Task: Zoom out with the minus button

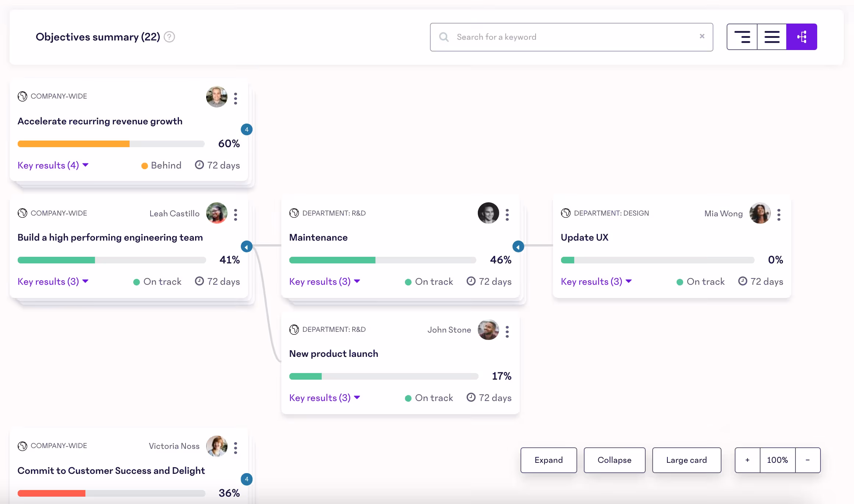Action: click(x=808, y=460)
